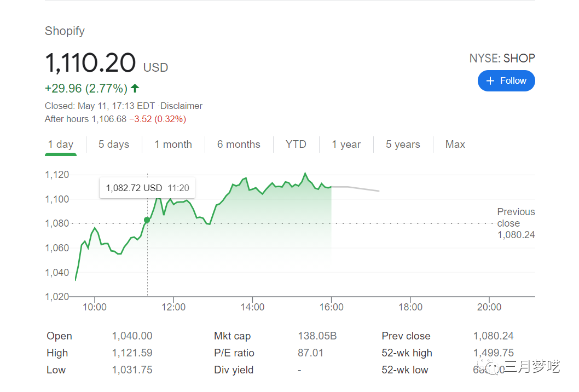Show the 5 years chart
The image size is (579, 392).
click(x=403, y=145)
